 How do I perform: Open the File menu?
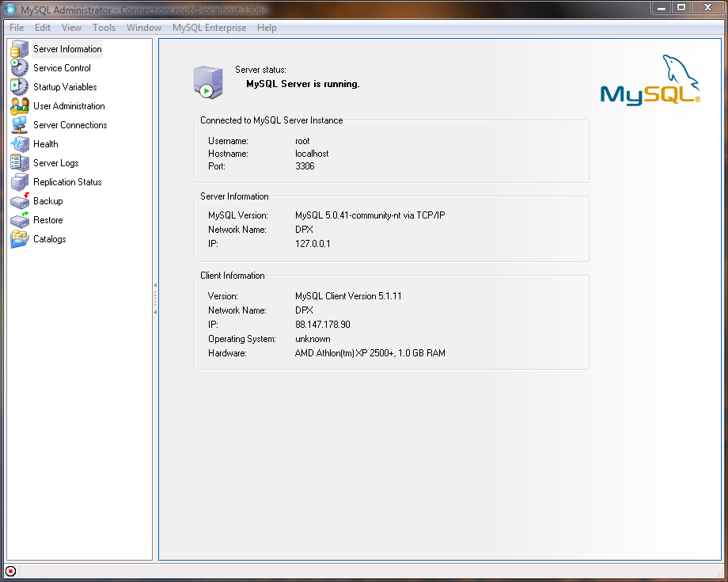click(17, 28)
